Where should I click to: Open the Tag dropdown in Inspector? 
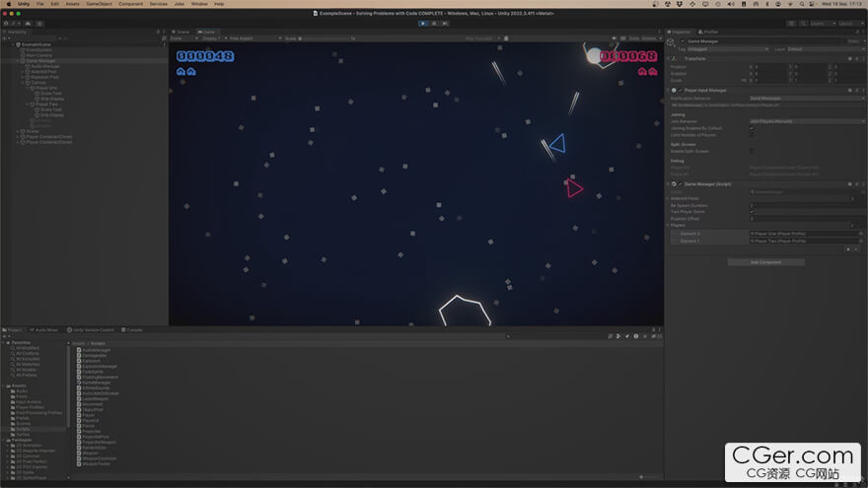pyautogui.click(x=728, y=49)
